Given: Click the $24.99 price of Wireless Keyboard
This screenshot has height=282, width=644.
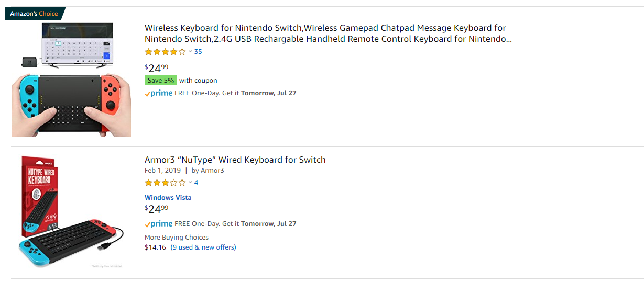Looking at the screenshot, I should point(157,67).
